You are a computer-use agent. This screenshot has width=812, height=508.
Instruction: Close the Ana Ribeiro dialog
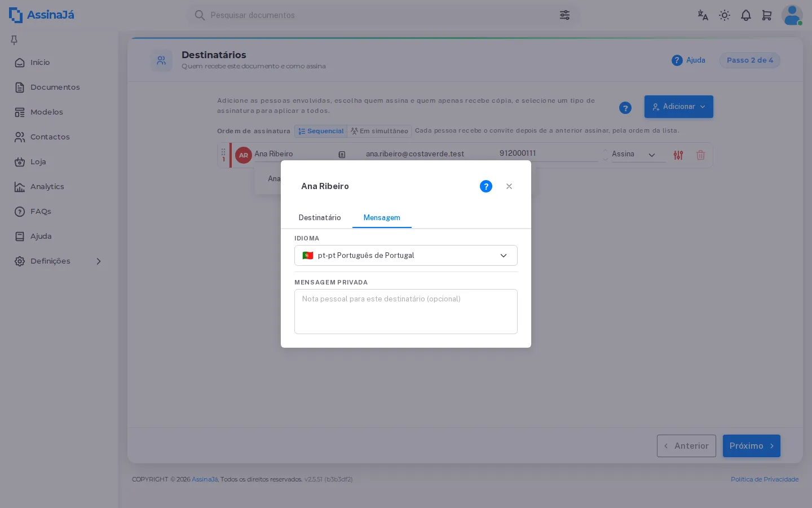point(509,186)
